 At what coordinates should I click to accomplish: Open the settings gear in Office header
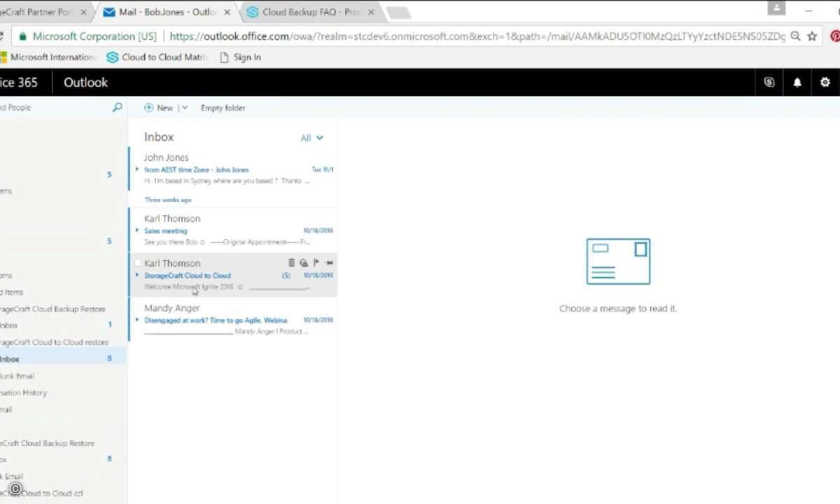(825, 82)
